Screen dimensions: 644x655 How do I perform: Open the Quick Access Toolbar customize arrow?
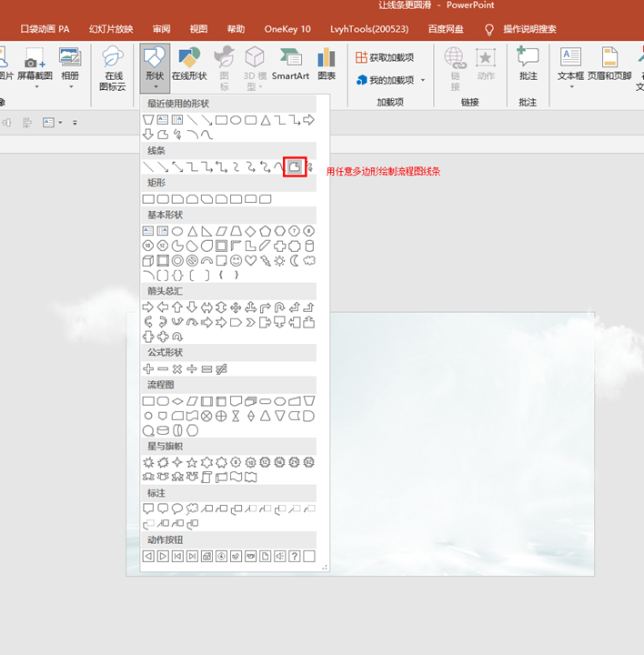(x=75, y=123)
